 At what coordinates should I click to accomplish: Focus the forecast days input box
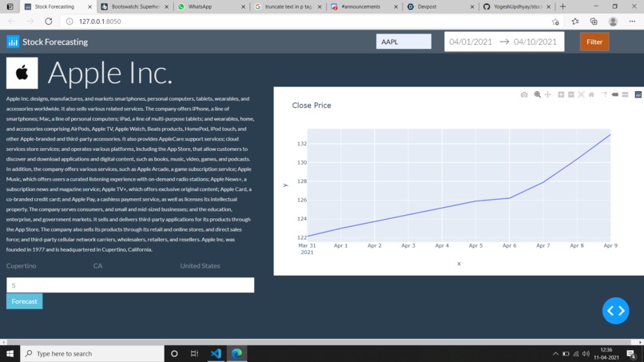pos(130,285)
